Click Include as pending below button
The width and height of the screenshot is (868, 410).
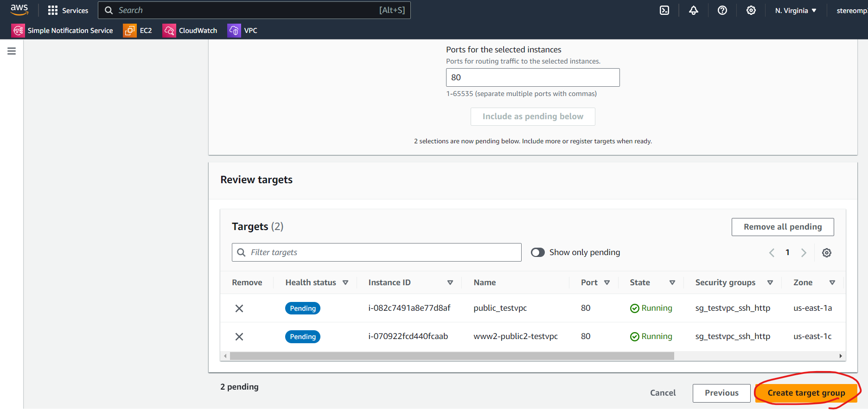pos(533,116)
